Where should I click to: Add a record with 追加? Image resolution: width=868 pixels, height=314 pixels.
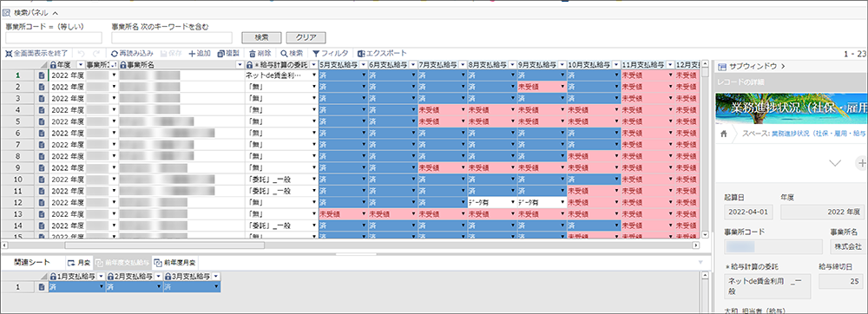[200, 54]
